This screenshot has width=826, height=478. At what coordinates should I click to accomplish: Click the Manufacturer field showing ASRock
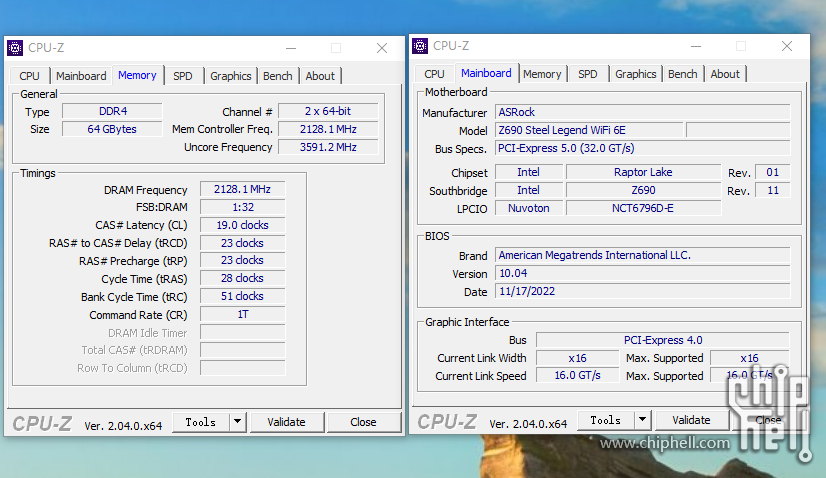[643, 112]
